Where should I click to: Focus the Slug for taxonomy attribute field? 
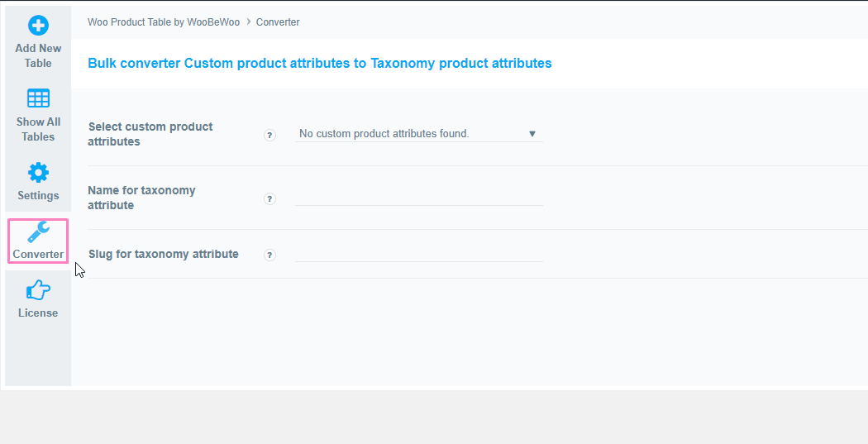[x=418, y=254]
